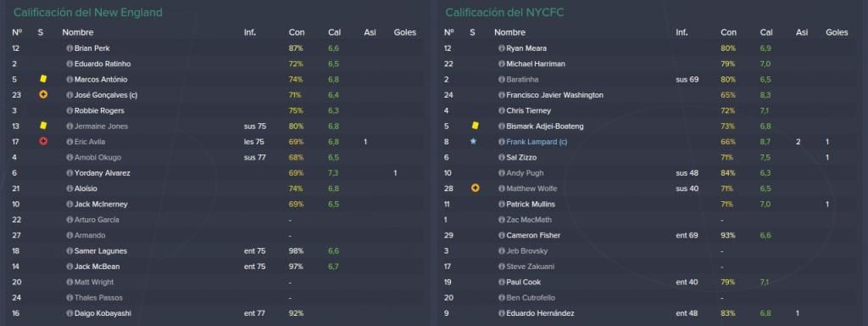Click Calificación del NYCFC panel title
This screenshot has width=868, height=326.
(504, 12)
